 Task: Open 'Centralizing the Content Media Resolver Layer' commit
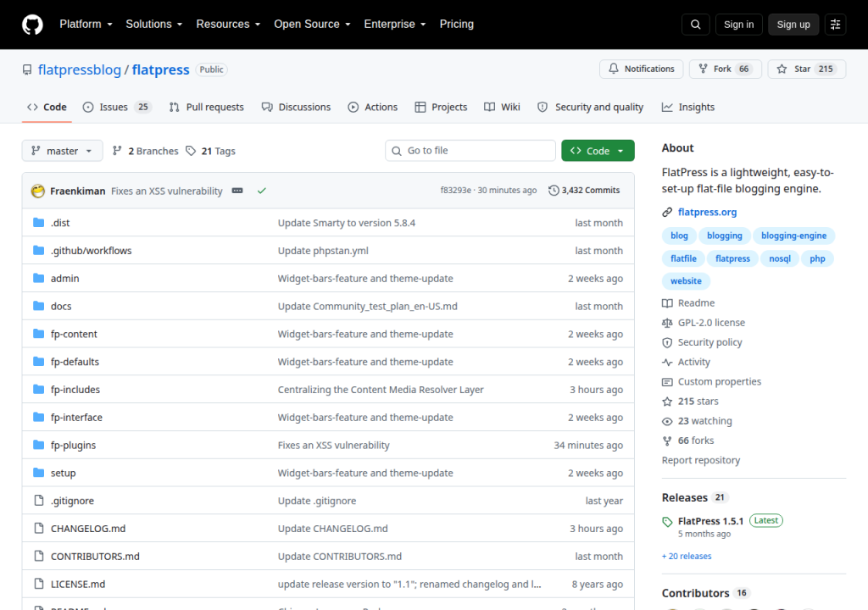(x=381, y=389)
